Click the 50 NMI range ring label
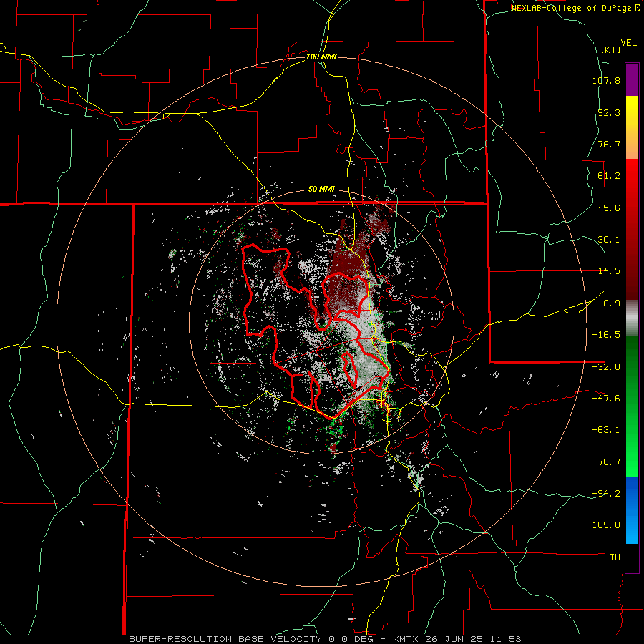Viewport: 644px width, 644px height. 321,190
